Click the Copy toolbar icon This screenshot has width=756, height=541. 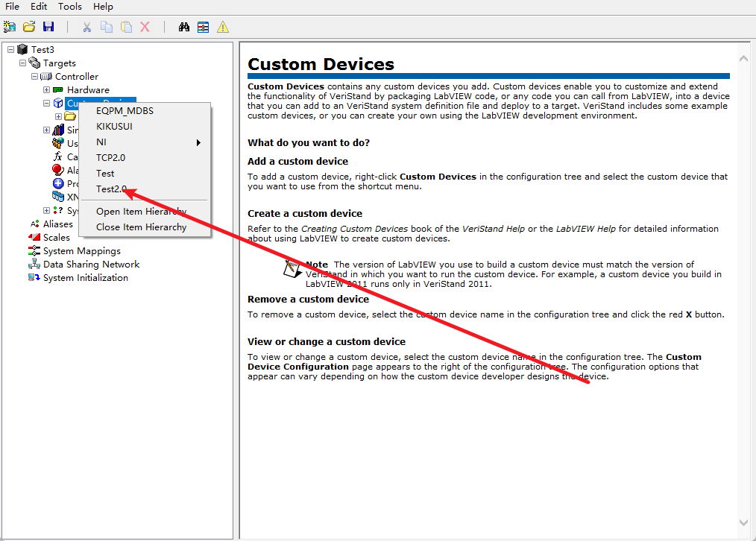click(106, 27)
